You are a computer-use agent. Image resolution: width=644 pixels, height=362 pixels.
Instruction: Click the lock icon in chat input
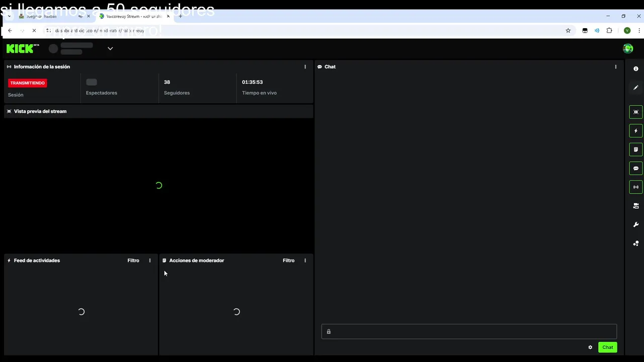click(329, 331)
